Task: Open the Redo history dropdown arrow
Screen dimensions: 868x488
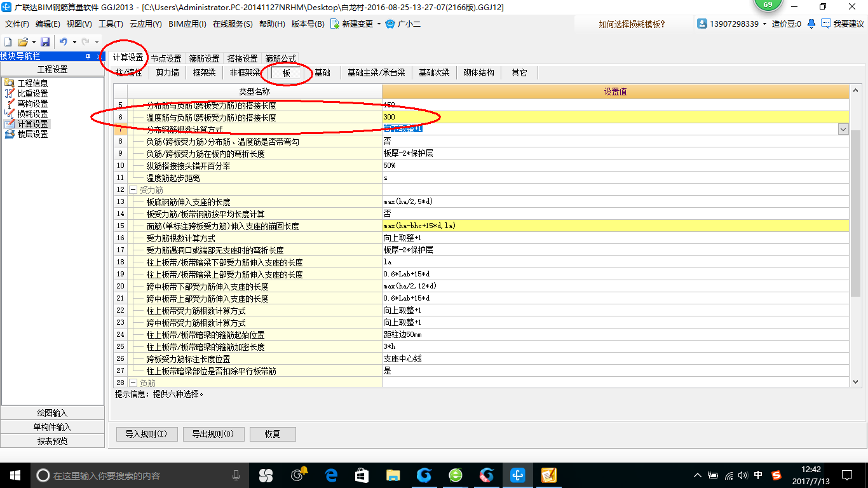Action: pos(97,42)
